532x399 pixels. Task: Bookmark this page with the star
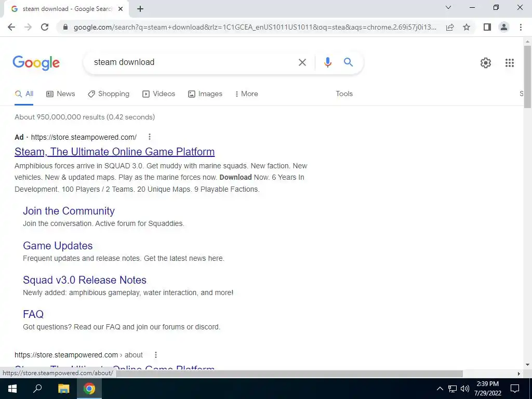coord(467,27)
